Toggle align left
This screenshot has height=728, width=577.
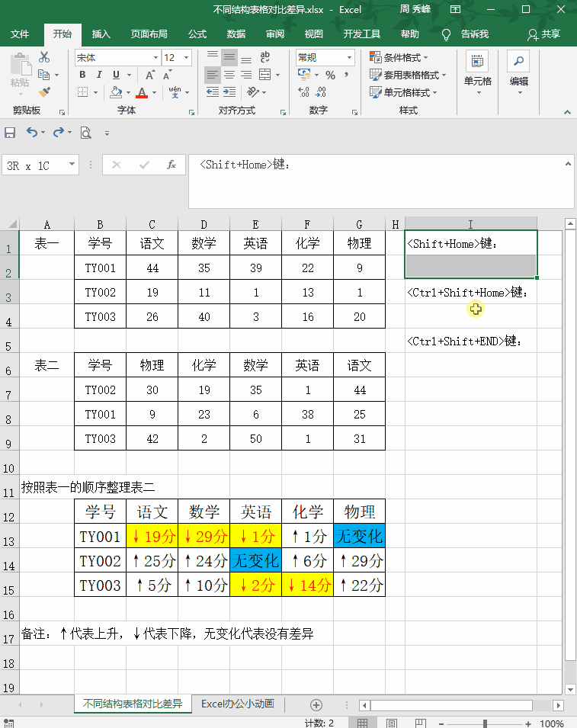click(213, 74)
